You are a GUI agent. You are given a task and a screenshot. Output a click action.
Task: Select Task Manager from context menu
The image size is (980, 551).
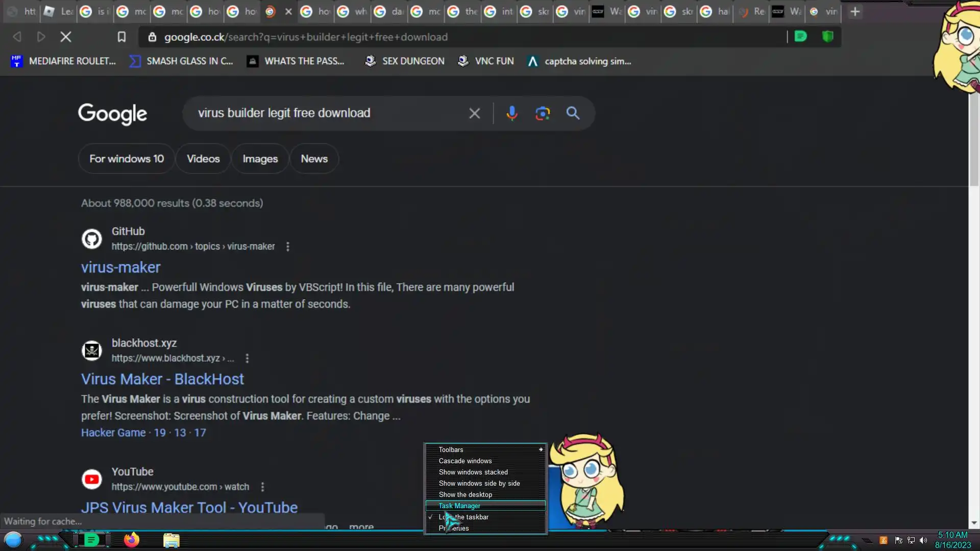pos(459,506)
